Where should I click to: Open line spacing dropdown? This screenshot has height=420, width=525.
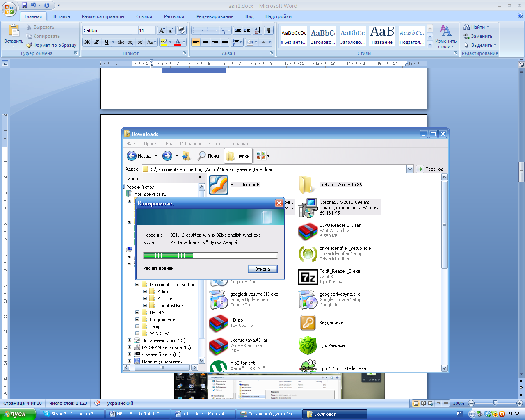point(237,42)
